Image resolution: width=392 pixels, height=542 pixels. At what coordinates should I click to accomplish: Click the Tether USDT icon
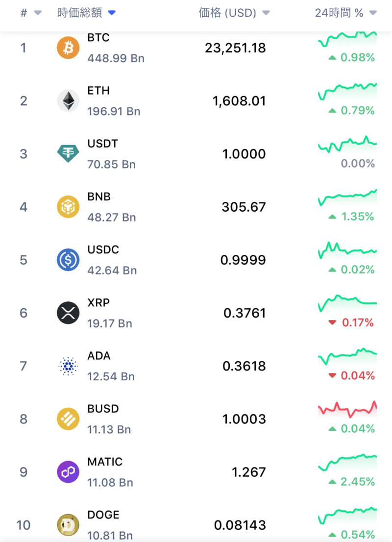coord(68,154)
